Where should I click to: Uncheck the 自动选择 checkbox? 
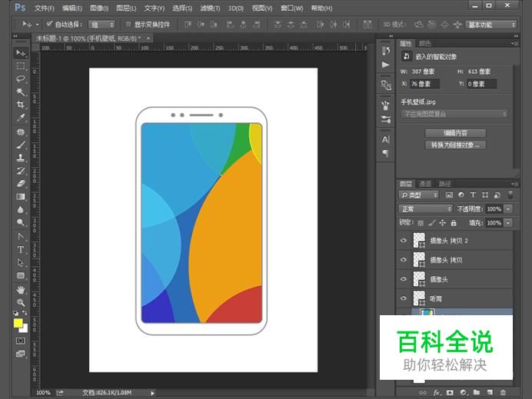coord(49,25)
